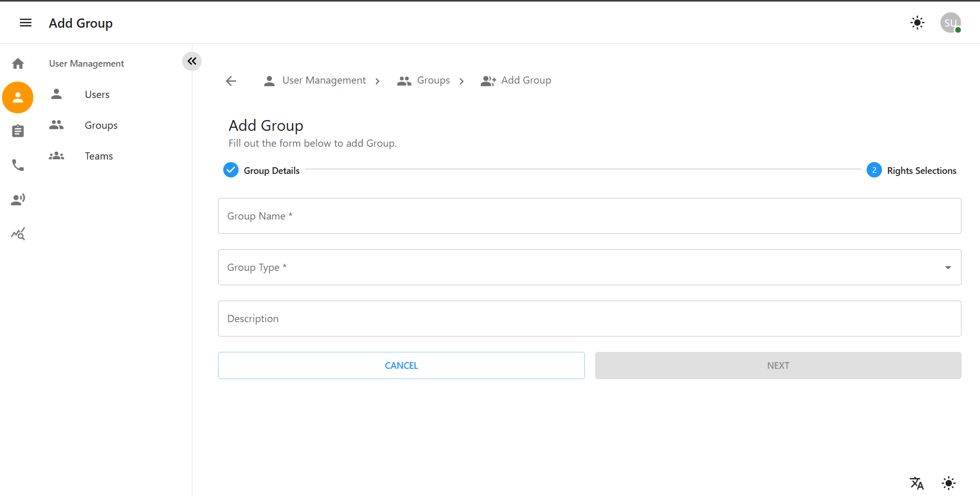Open the language translate icon
The image size is (980, 496).
tap(916, 483)
